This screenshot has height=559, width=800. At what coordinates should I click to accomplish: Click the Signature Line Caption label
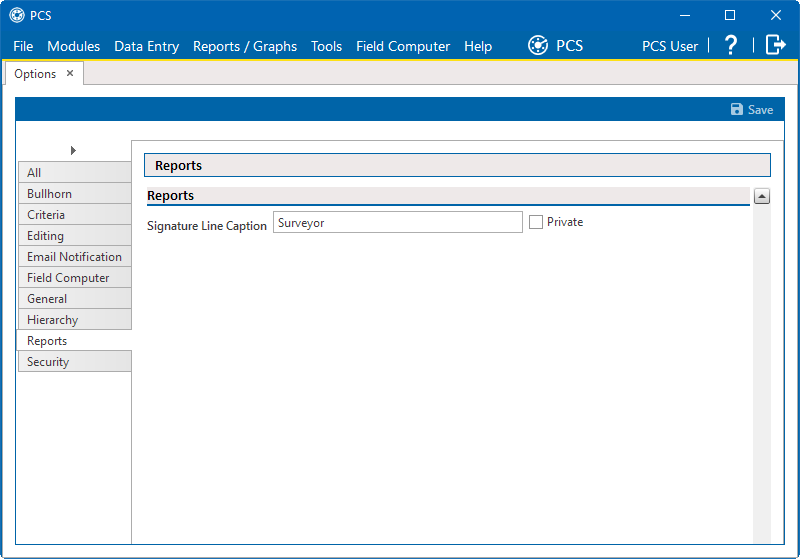pyautogui.click(x=207, y=225)
